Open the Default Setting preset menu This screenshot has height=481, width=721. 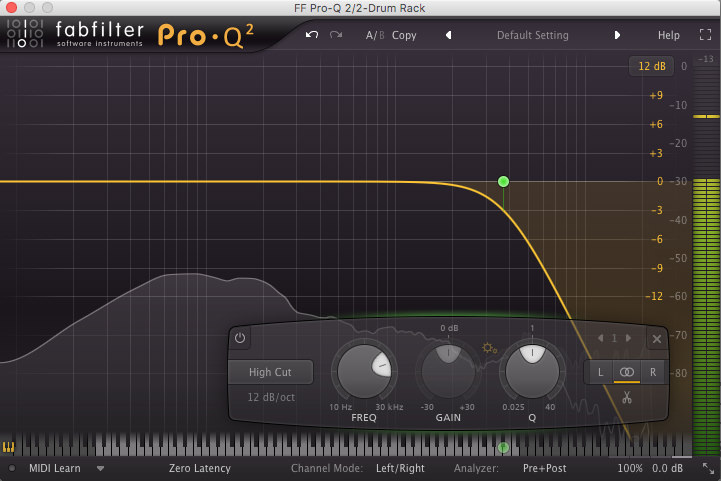coord(532,35)
